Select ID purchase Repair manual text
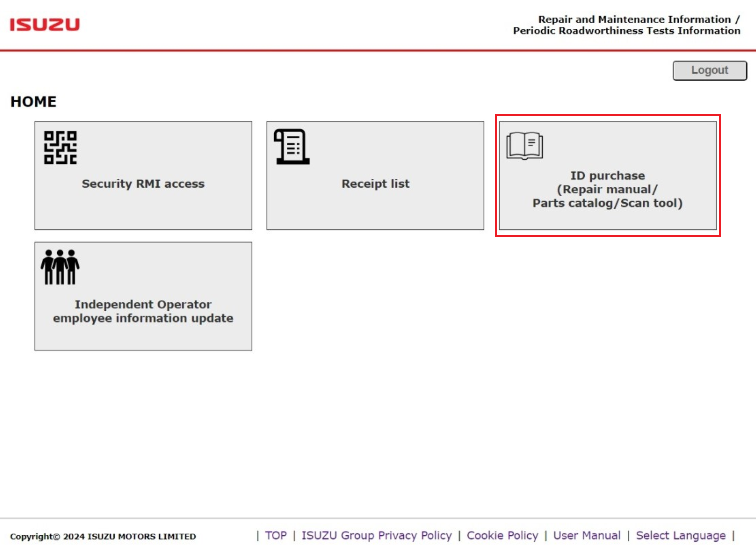 pos(607,189)
